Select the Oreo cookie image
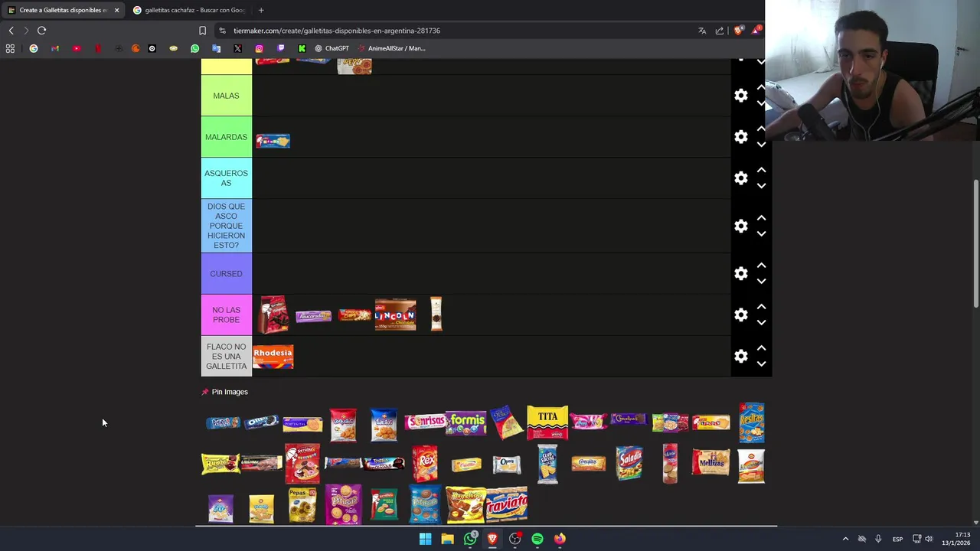This screenshot has width=980, height=551. click(262, 422)
